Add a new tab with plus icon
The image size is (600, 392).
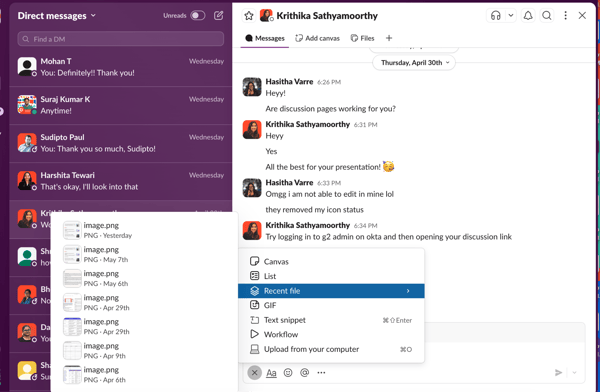point(389,38)
